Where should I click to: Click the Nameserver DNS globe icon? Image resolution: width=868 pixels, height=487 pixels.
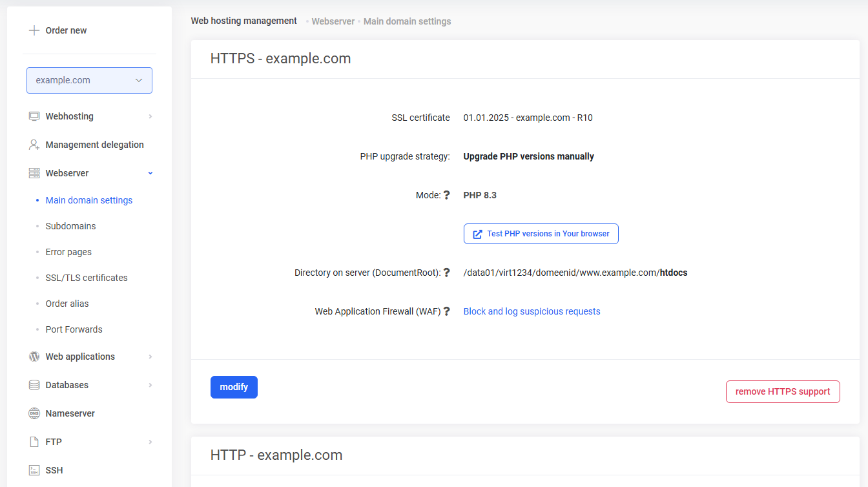point(34,413)
